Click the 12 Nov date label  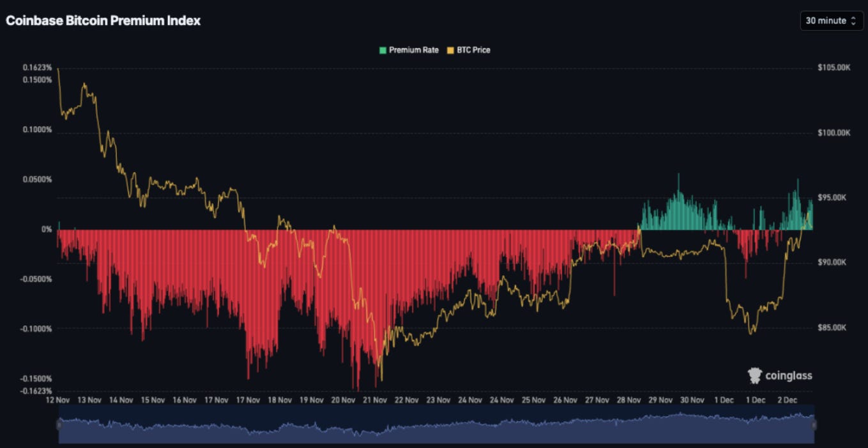[x=57, y=400]
